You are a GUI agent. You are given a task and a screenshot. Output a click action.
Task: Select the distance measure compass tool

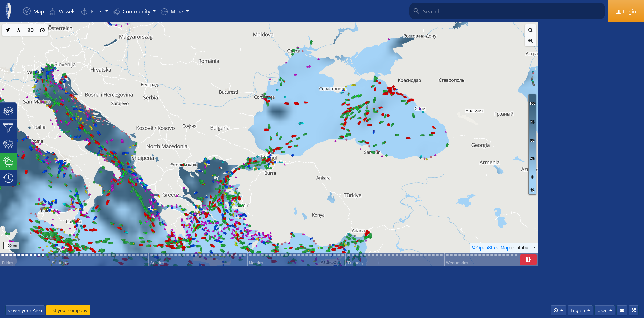pos(19,30)
